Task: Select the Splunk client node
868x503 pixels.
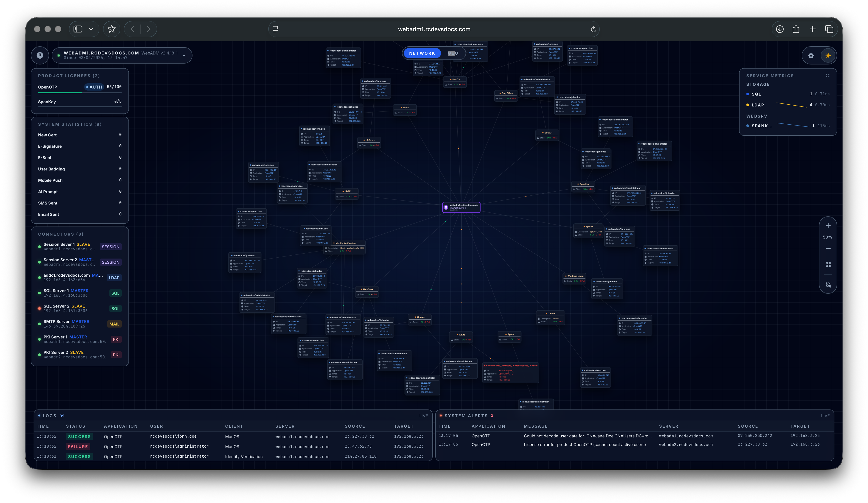Action: click(x=588, y=230)
